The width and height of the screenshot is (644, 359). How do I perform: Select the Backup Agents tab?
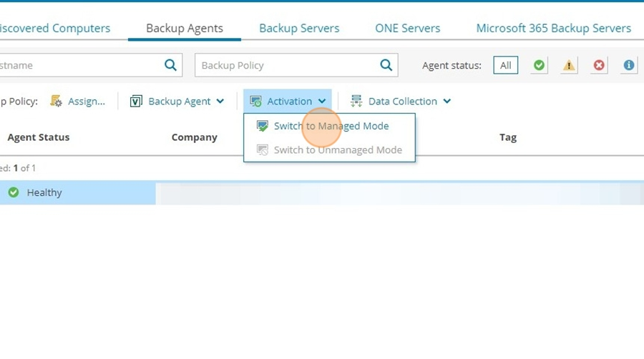tap(185, 29)
